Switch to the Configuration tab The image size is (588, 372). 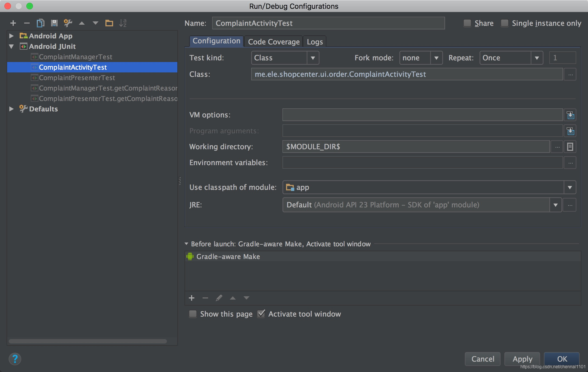tap(216, 41)
